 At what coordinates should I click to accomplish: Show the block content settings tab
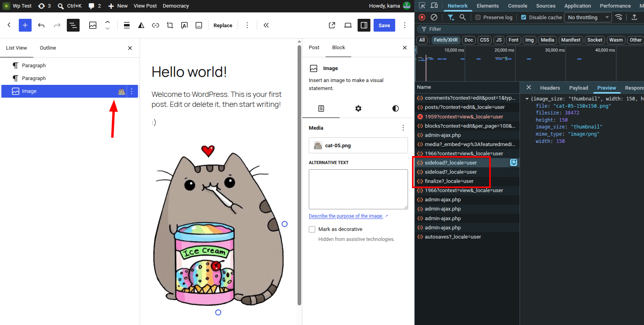pos(321,108)
